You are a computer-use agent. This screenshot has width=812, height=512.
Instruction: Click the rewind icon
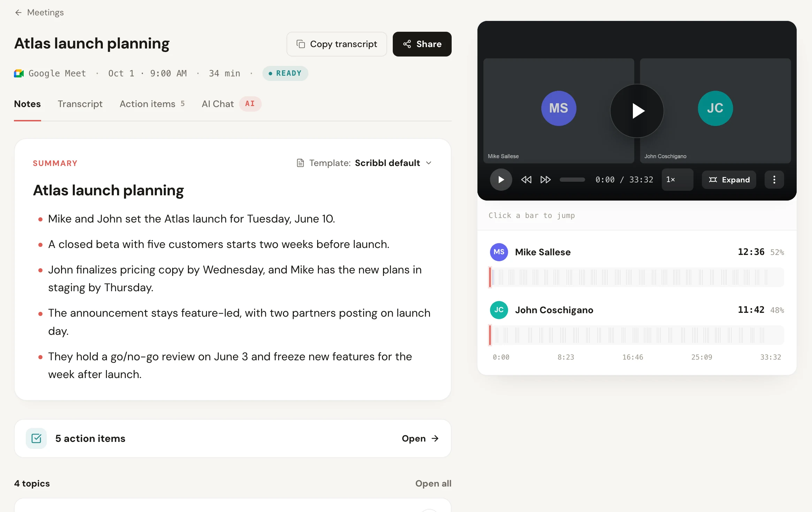pos(526,180)
